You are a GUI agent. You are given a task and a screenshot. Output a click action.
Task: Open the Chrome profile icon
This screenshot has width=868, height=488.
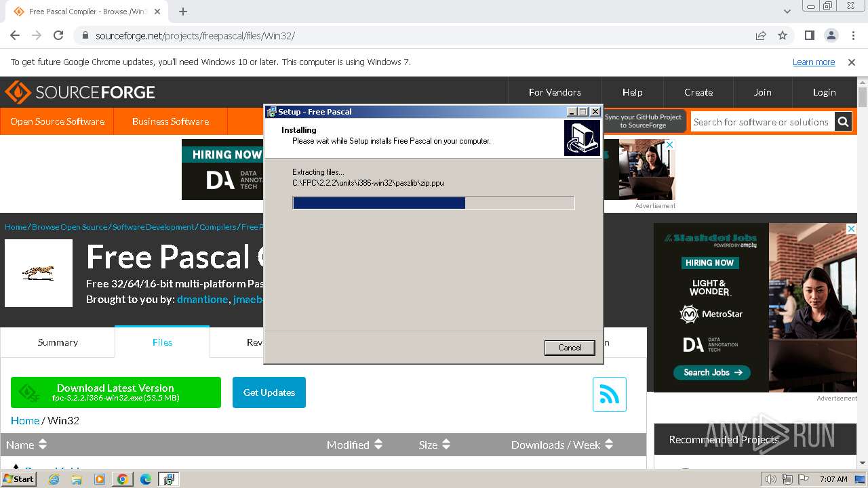831,35
